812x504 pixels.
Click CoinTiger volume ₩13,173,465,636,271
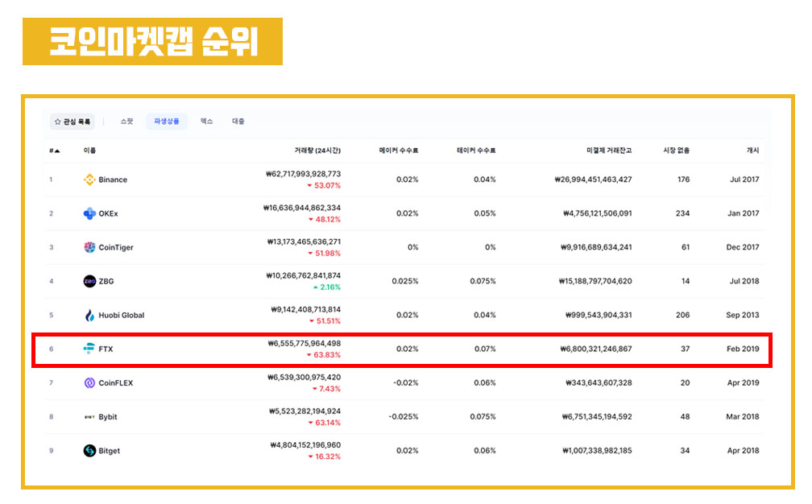click(304, 242)
